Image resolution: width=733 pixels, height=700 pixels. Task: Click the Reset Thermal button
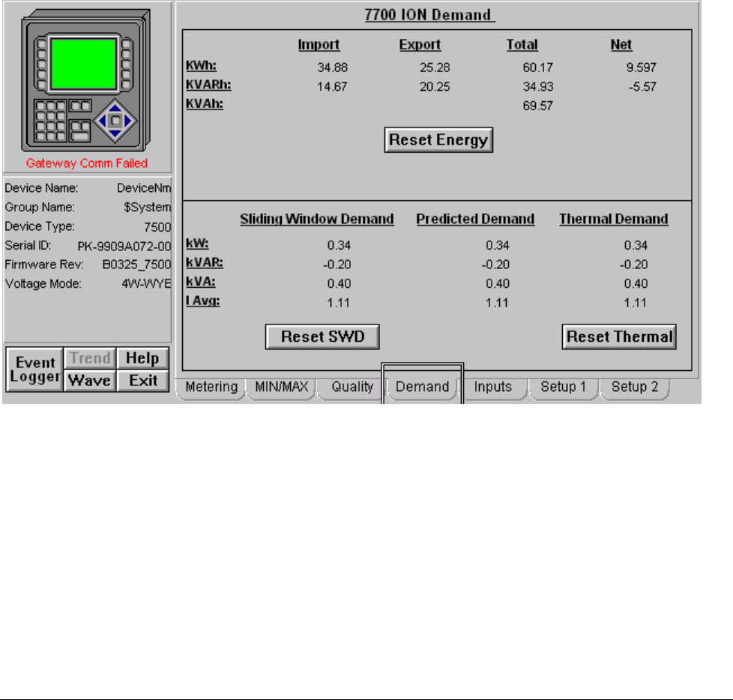[619, 337]
